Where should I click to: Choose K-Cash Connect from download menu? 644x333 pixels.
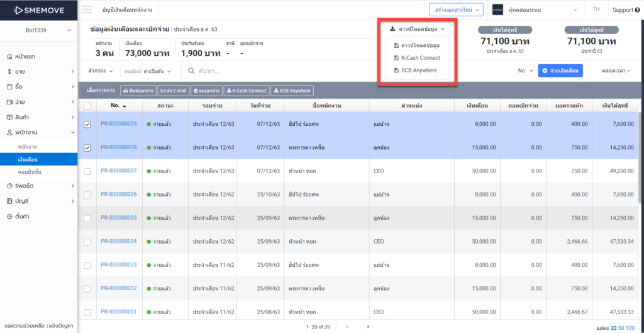coord(420,58)
